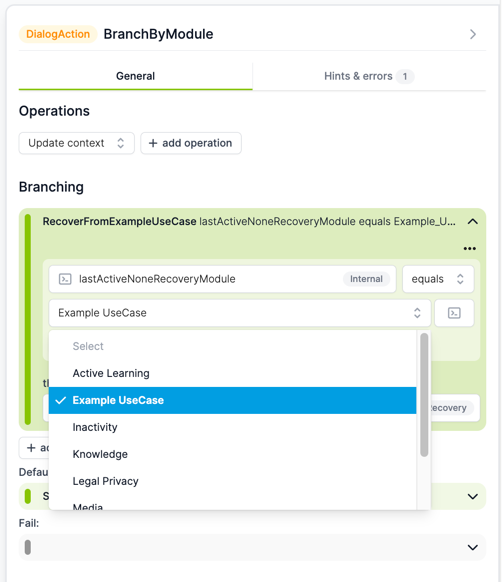Click the chevron arrow beside BranchByModule
502x582 pixels.
click(473, 34)
